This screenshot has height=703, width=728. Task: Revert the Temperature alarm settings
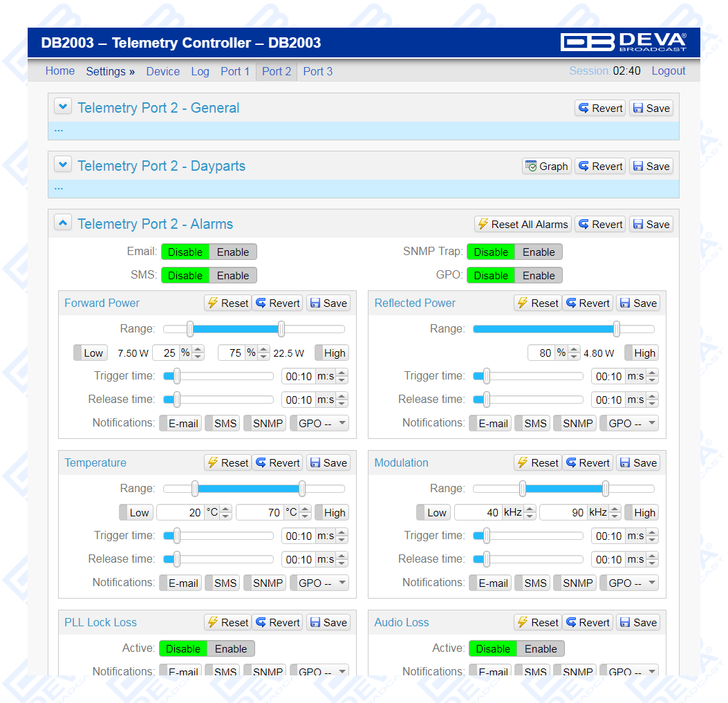277,462
